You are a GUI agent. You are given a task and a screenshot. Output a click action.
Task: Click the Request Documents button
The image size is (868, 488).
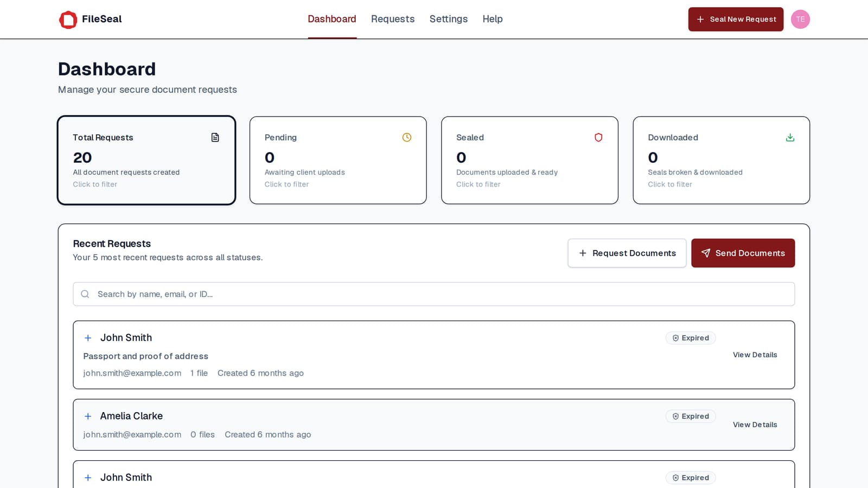click(627, 253)
